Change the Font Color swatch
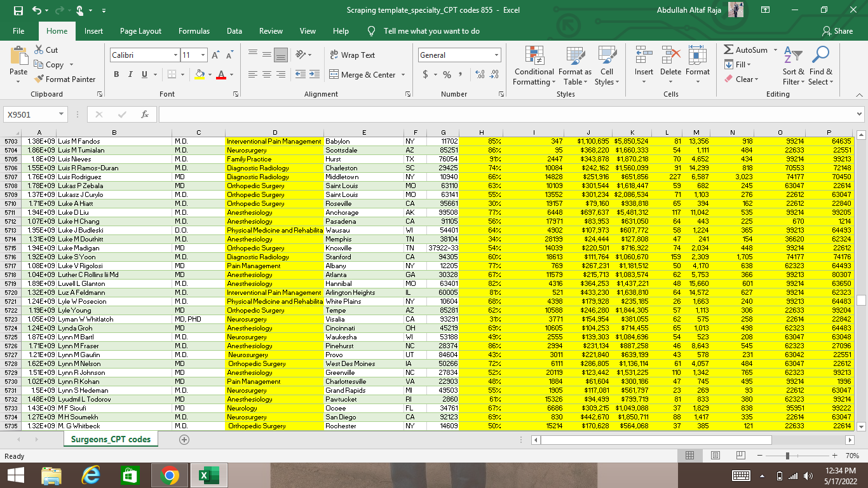The image size is (868, 488). pos(220,74)
